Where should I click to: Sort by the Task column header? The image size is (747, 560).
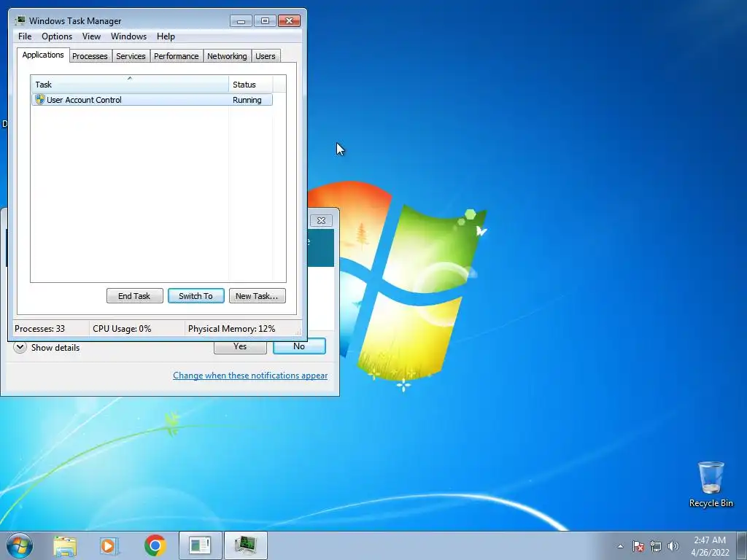coord(130,85)
